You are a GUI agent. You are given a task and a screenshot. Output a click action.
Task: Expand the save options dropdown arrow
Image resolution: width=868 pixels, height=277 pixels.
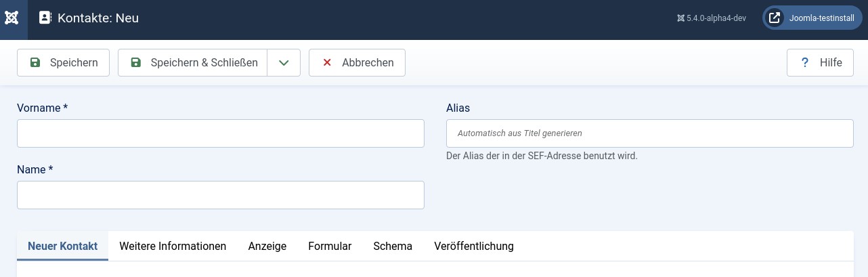pos(284,63)
